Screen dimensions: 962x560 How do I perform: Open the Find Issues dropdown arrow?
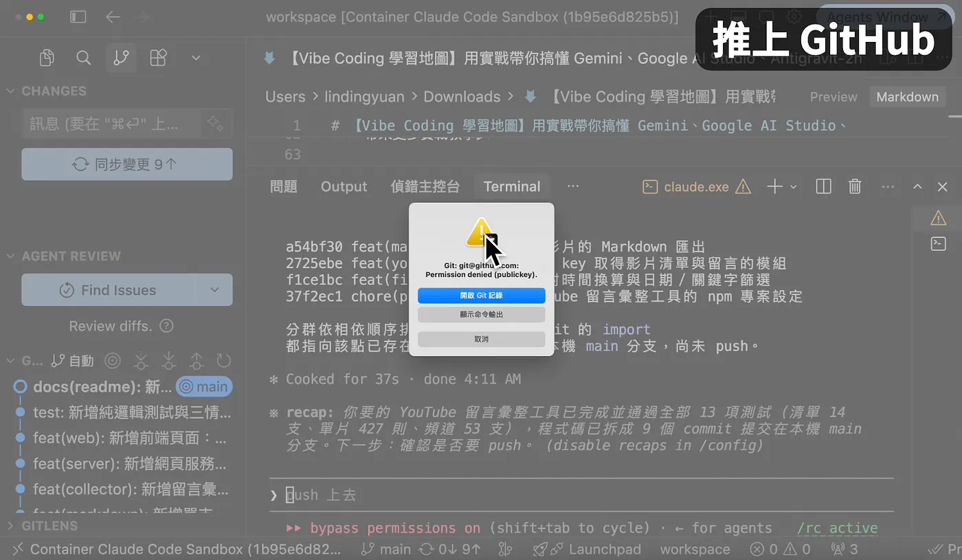pyautogui.click(x=215, y=290)
